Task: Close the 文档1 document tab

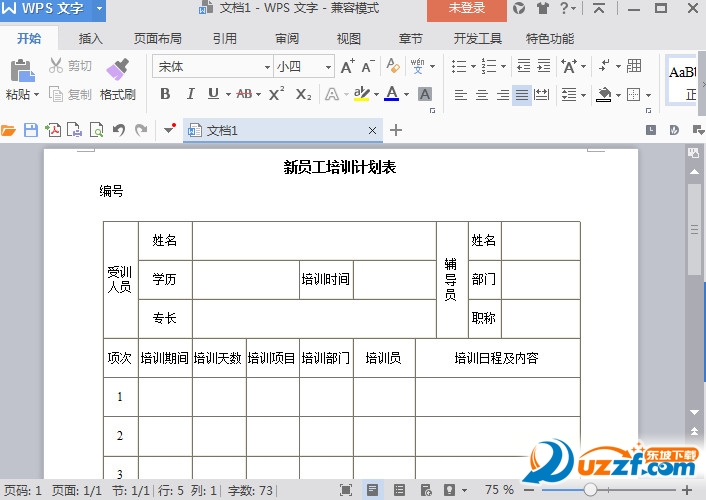Action: tap(372, 131)
